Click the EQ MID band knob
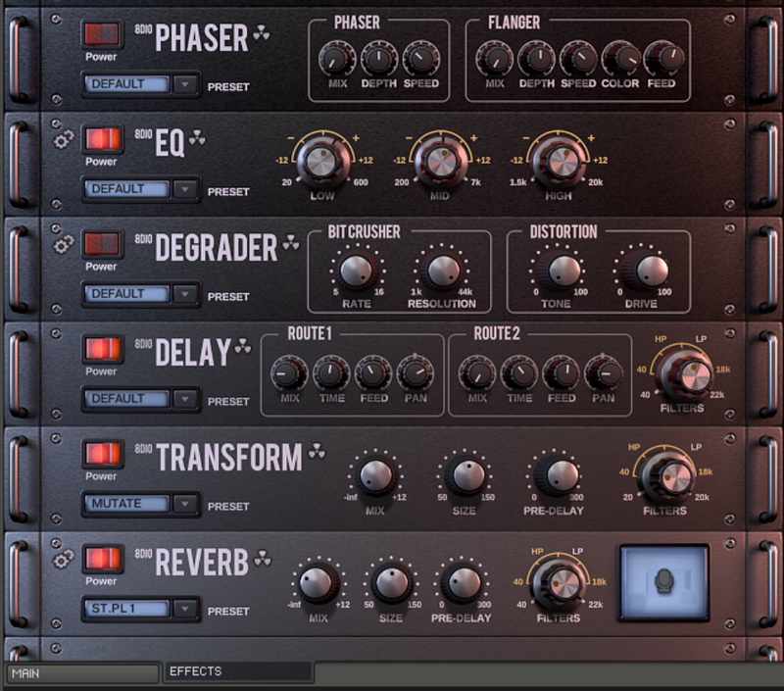 440,161
